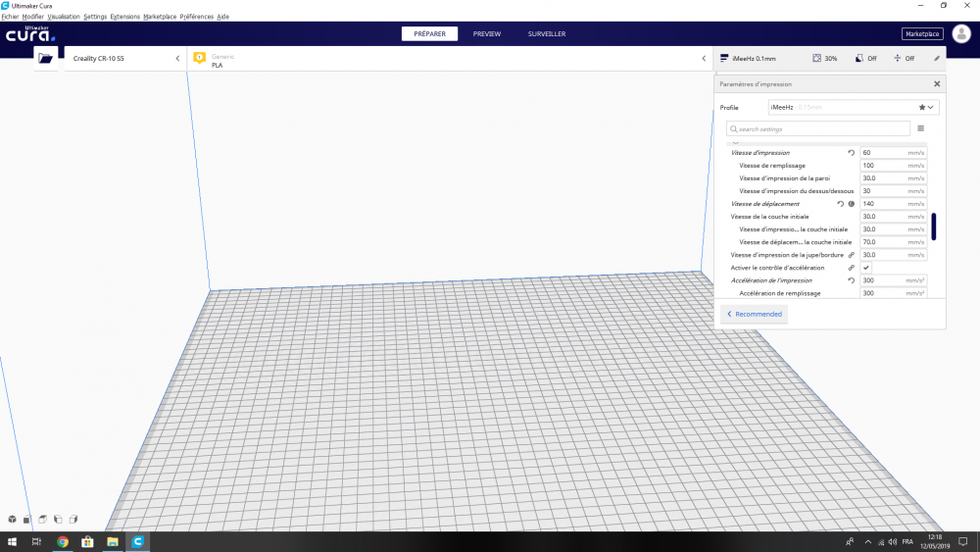Click the user account avatar icon
The height and width of the screenshot is (552, 980).
pyautogui.click(x=961, y=33)
